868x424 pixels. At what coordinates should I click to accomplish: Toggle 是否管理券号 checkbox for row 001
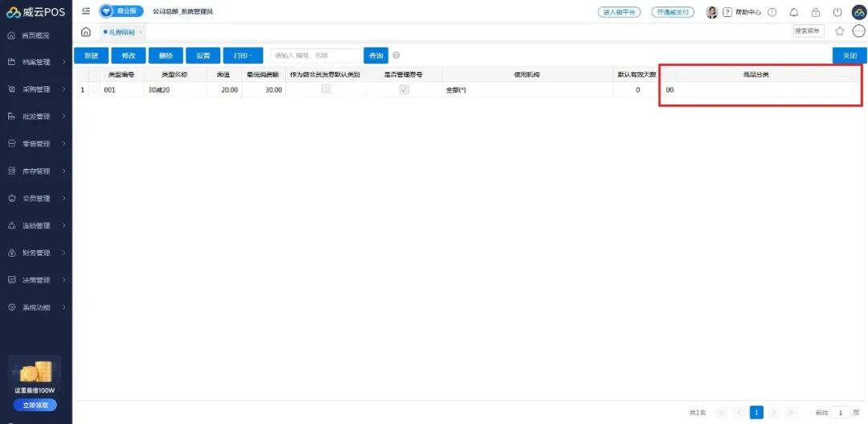tap(404, 89)
